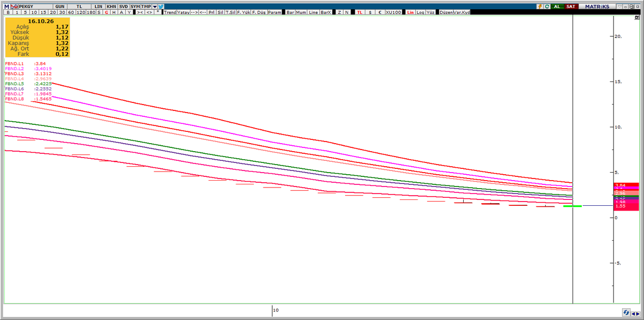This screenshot has height=320, width=644.
Task: Select the 60 minute period button
Action: point(71,12)
